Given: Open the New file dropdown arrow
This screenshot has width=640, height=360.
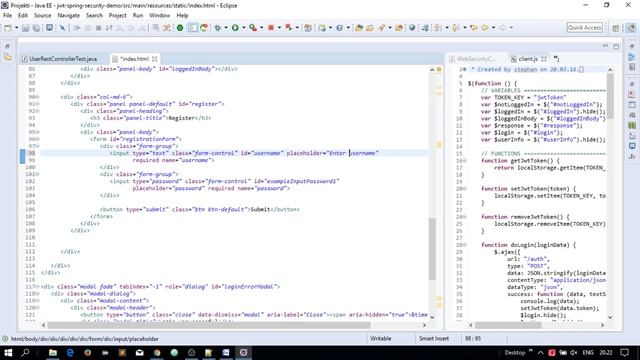Looking at the screenshot, I should pos(16,28).
